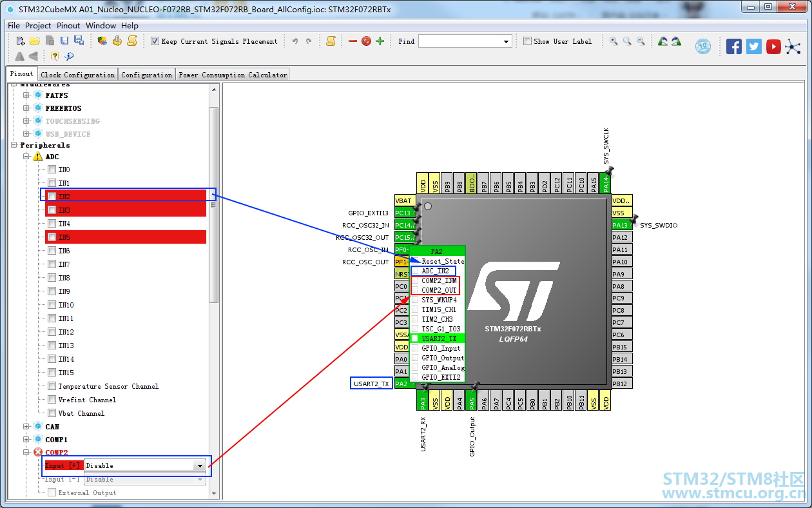Click the PA5 pin on the chip

pyautogui.click(x=472, y=400)
